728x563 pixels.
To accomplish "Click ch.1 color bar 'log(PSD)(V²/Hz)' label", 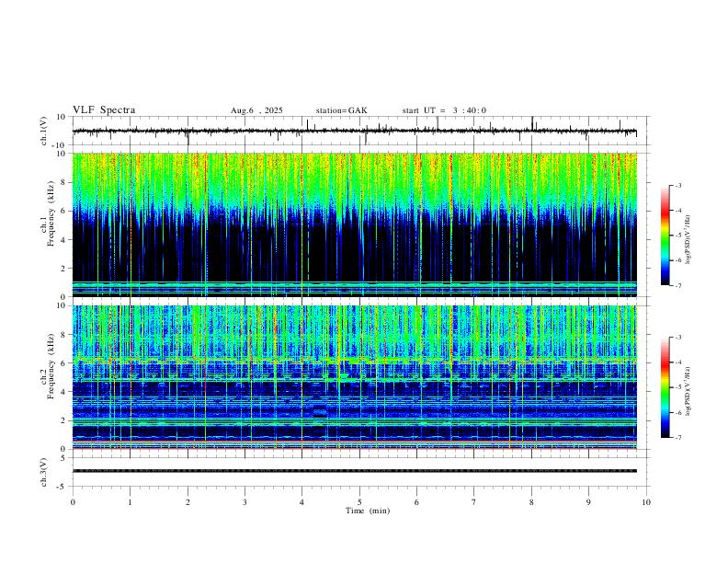I will 688,240.
